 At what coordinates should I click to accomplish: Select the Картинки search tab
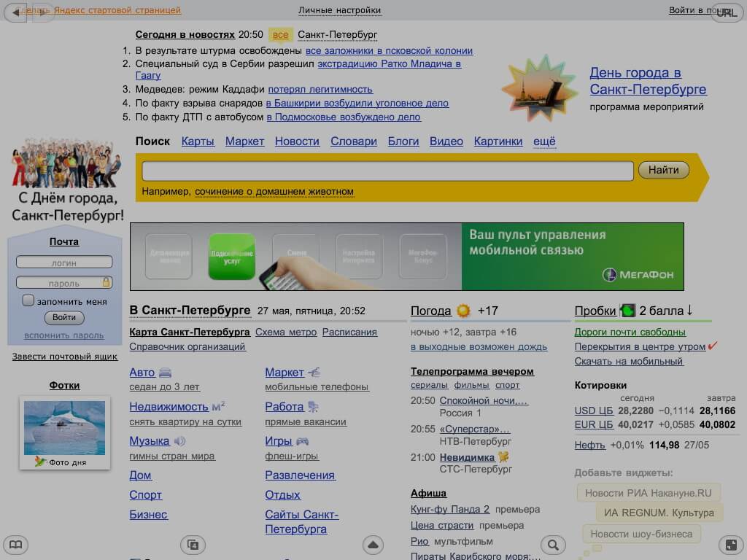coord(498,141)
